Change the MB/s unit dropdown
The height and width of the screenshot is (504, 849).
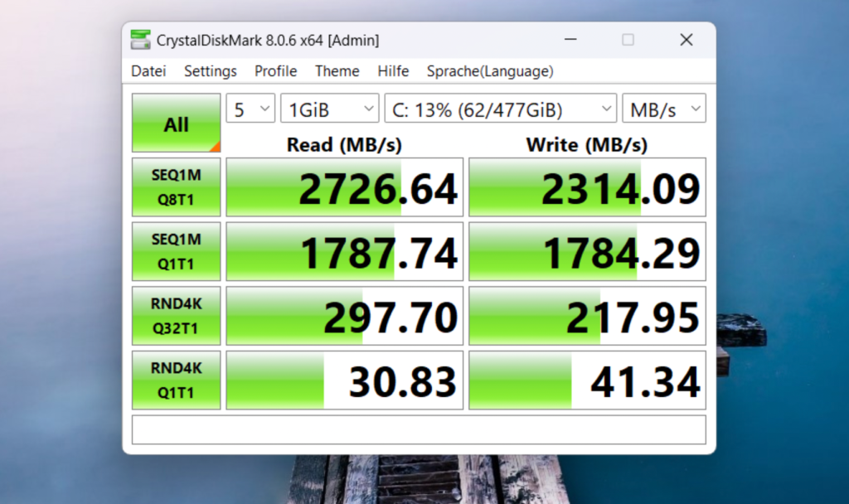tap(663, 109)
